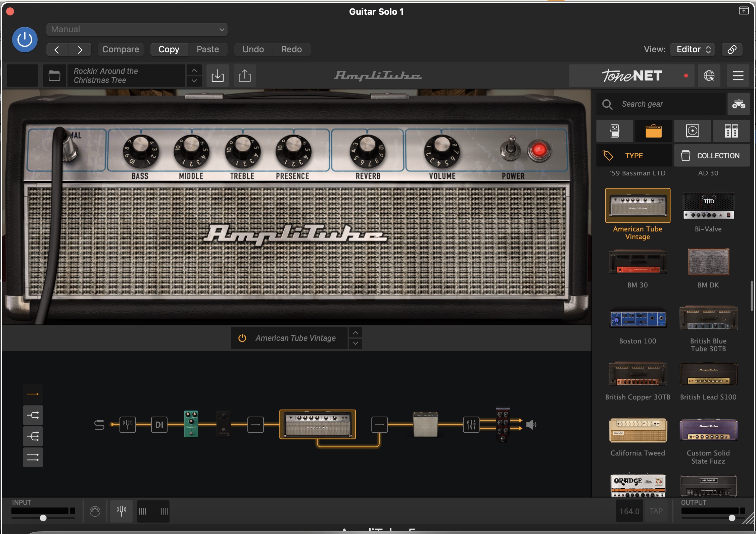Screen dimensions: 756x534
Task: Select the Bi-Valve amp thumbnail
Action: [x=708, y=206]
